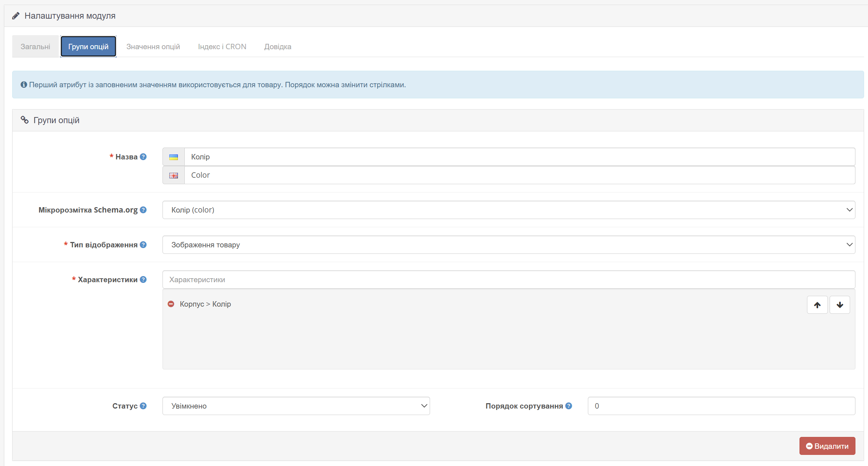Expand the Мікророзмітка Schema.org dropdown
Viewport: 868px width, 466px height.
[x=509, y=210]
